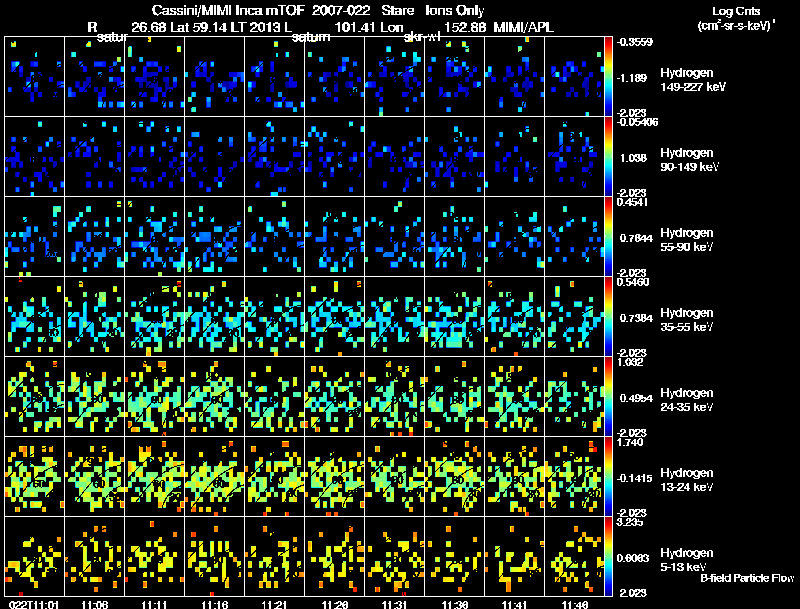Click the 'MIMI/APL' credit text
Screen dimensions: 800x609
click(x=523, y=27)
